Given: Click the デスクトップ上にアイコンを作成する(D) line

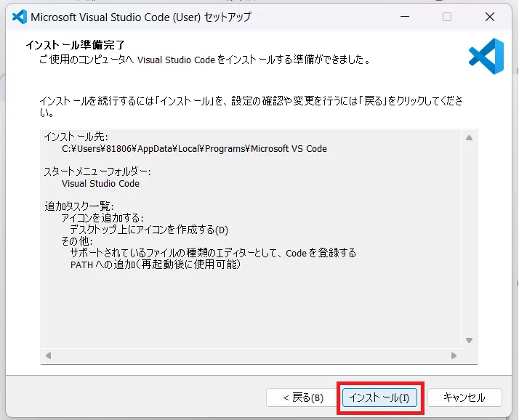Looking at the screenshot, I should click(149, 230).
